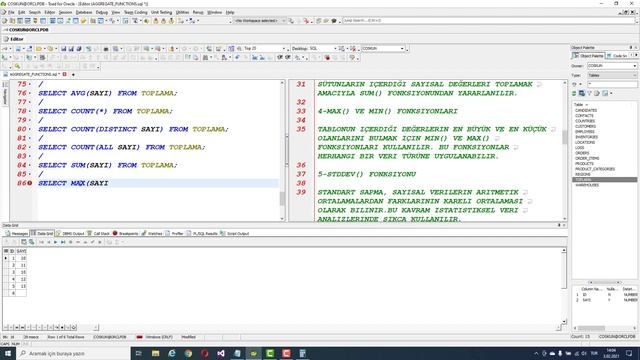Open the Call Stack tab

98,234
